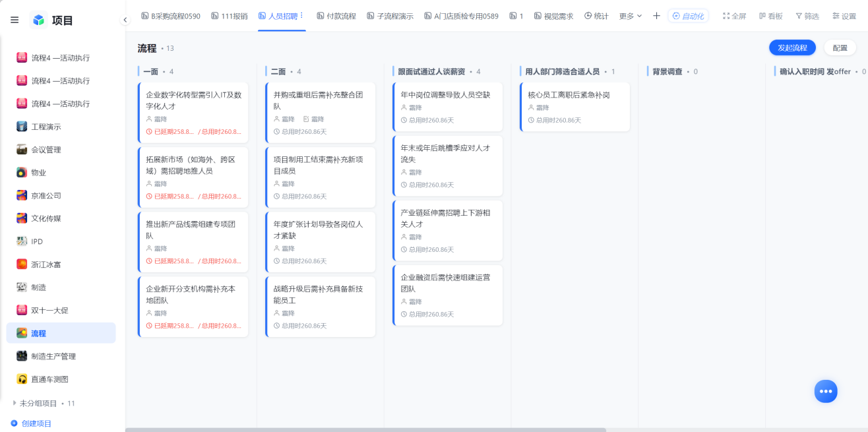The width and height of the screenshot is (868, 432).
Task: Open card 核心员工离职后紧急补岗
Action: click(x=575, y=107)
